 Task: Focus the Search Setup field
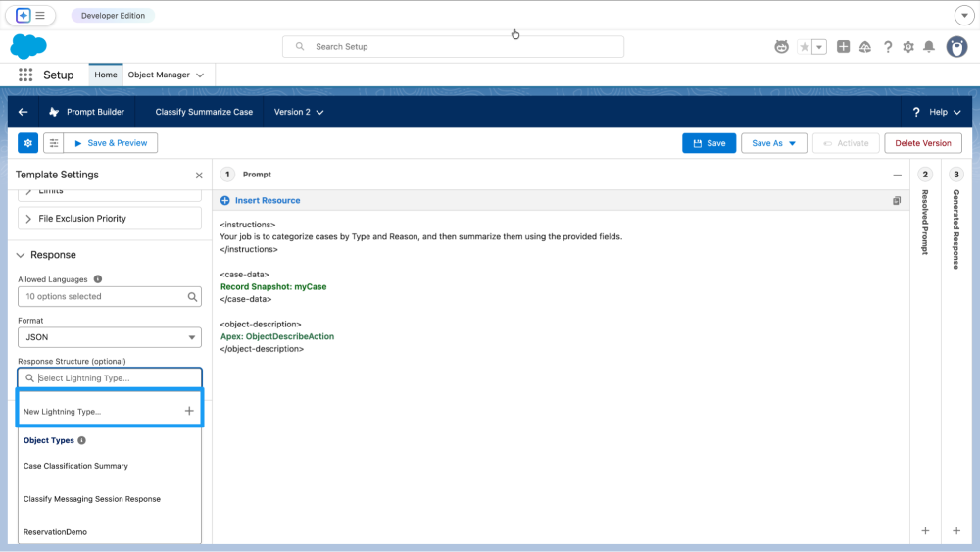453,47
